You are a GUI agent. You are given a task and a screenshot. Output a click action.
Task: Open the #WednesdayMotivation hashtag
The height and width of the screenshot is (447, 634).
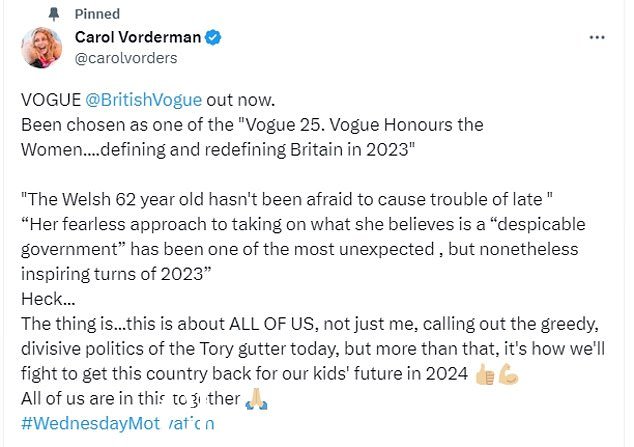(118, 424)
